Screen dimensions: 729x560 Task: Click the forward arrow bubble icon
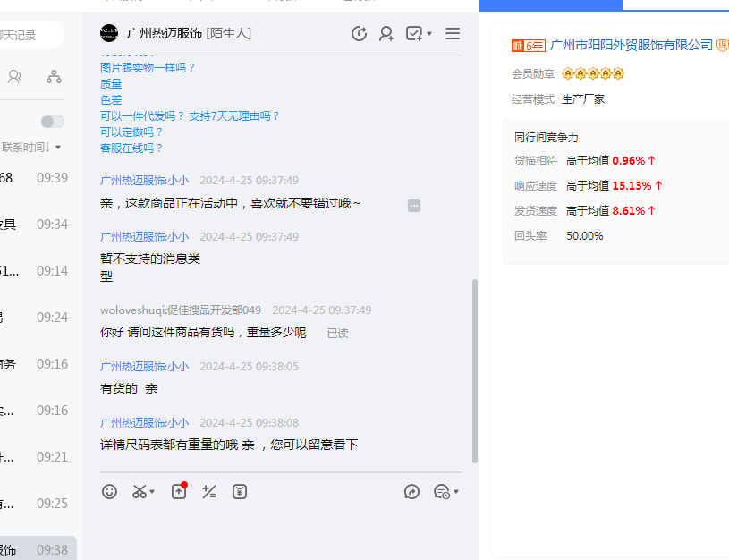(x=411, y=491)
